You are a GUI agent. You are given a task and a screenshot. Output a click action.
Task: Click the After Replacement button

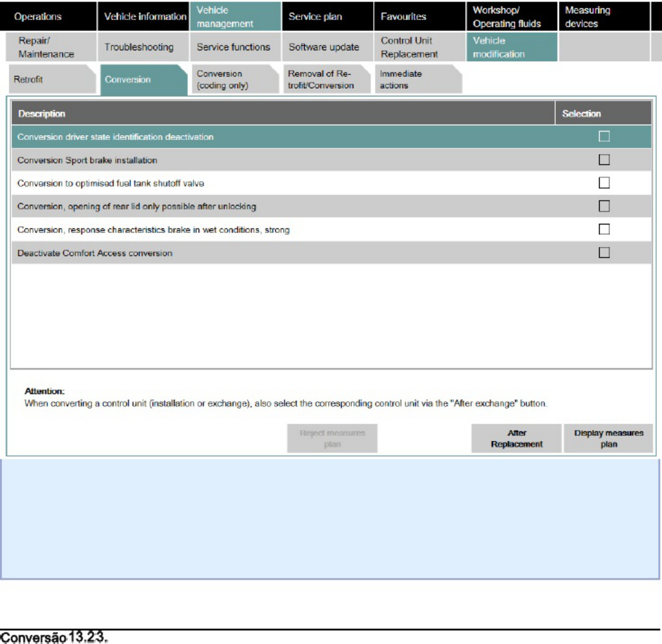pos(517,439)
